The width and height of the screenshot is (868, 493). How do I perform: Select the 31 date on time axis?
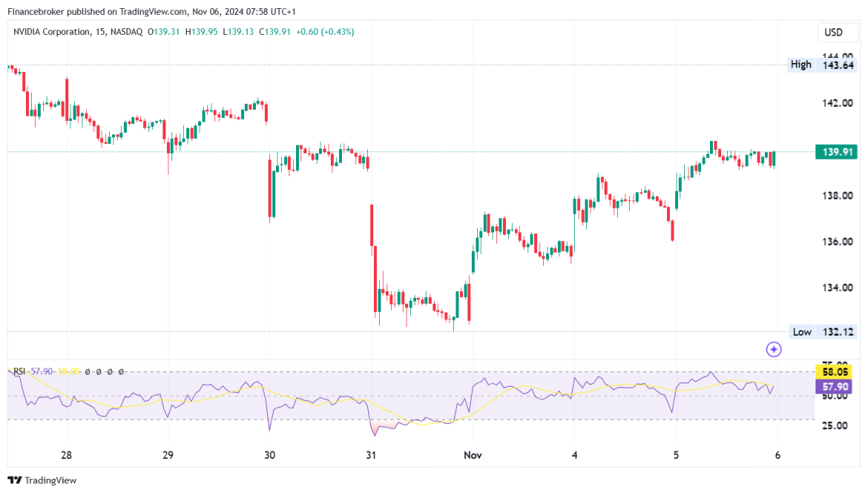[x=371, y=455]
